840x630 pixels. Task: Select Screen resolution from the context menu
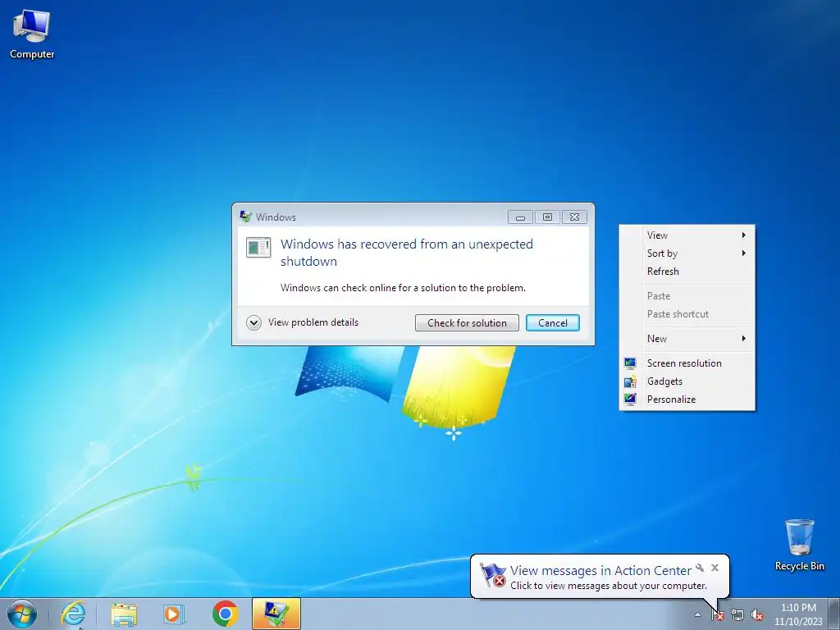point(687,363)
